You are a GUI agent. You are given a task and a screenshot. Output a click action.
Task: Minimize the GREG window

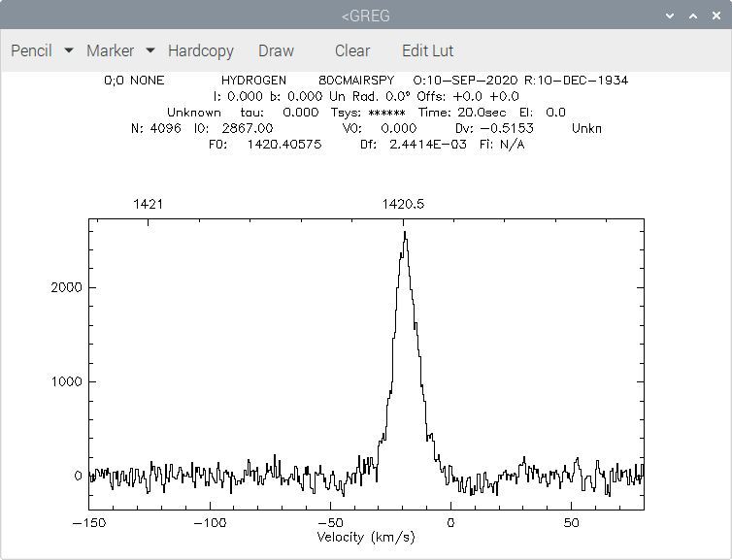click(670, 16)
